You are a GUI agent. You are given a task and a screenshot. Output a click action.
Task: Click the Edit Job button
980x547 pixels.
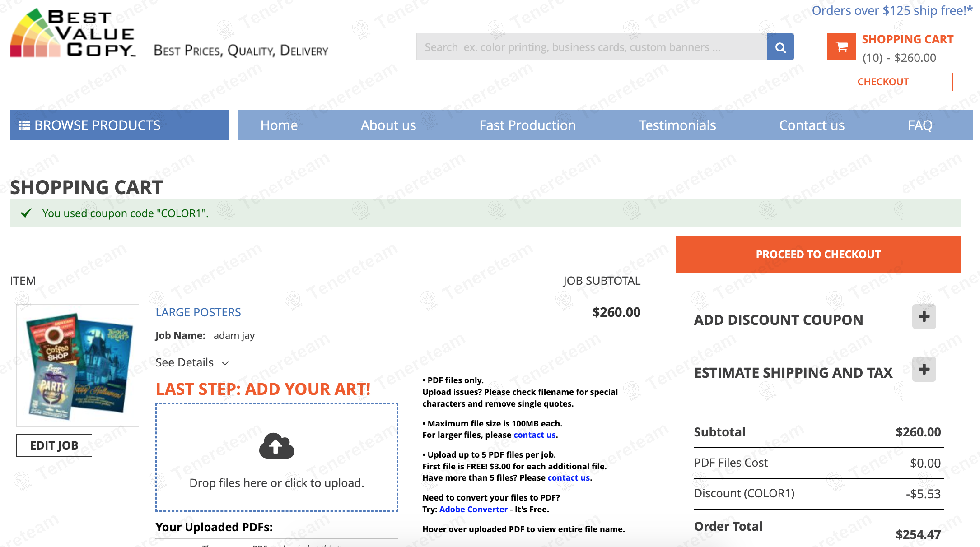click(54, 445)
